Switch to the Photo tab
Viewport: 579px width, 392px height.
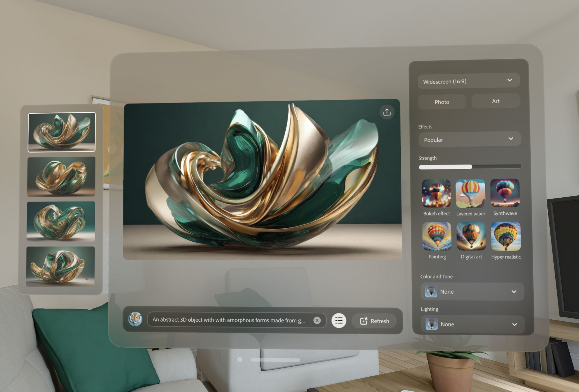point(442,102)
